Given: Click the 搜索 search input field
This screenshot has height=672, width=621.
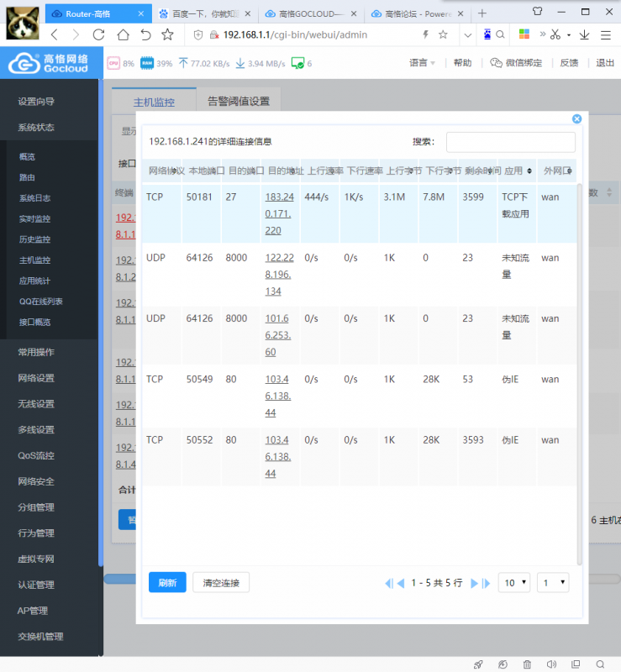Looking at the screenshot, I should click(x=510, y=142).
